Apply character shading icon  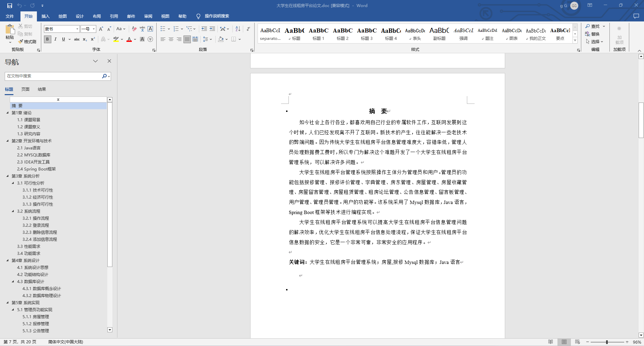pos(142,39)
